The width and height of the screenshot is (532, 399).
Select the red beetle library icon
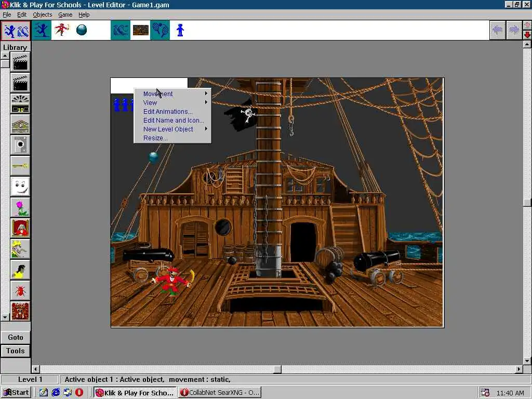[20, 290]
